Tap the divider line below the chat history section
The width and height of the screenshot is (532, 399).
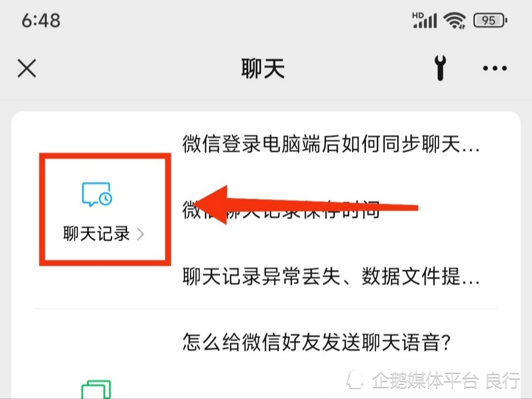[266, 309]
